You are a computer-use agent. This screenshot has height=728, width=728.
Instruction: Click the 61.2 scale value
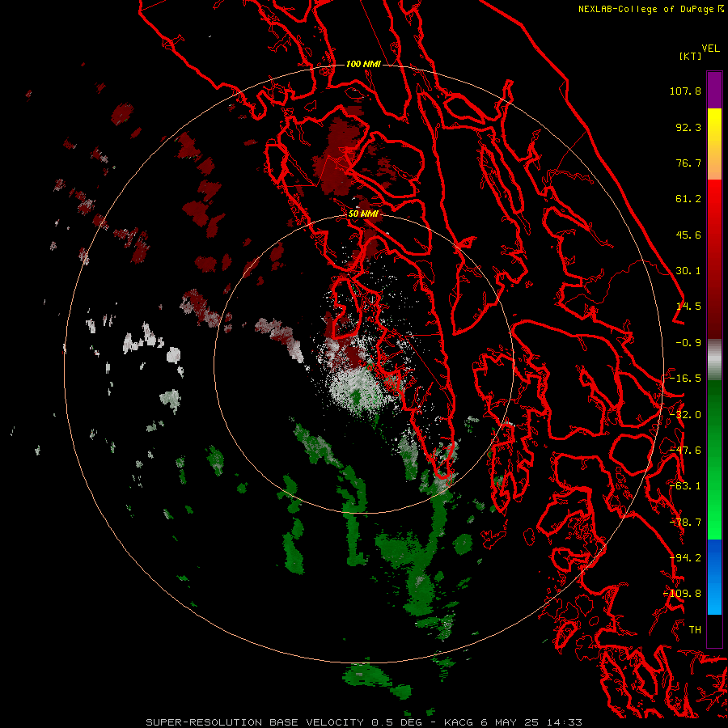coord(688,199)
